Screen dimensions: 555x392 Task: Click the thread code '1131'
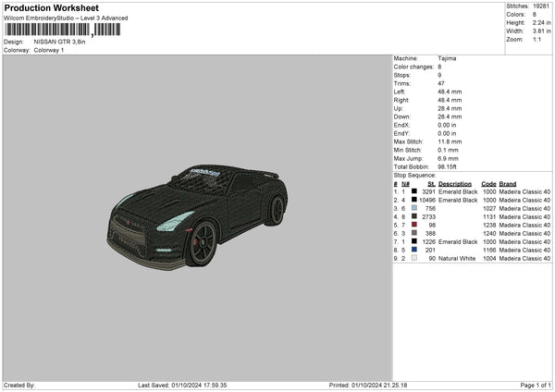[x=489, y=217]
